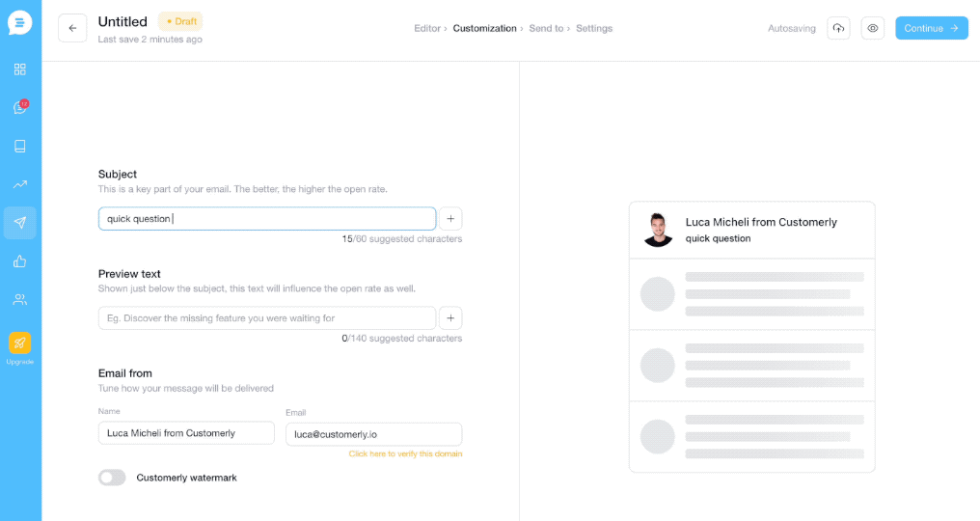
Task: Click the 'Subject' heading
Action: click(x=118, y=174)
